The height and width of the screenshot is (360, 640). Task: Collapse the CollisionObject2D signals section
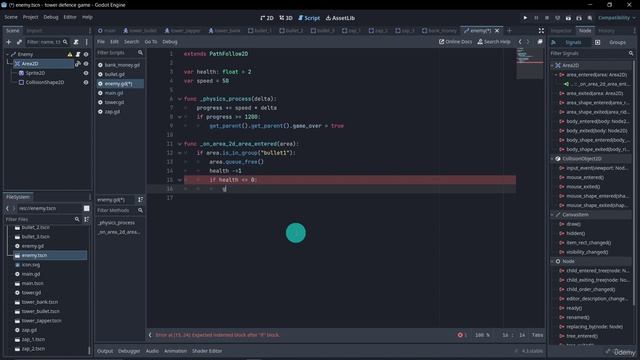click(552, 159)
